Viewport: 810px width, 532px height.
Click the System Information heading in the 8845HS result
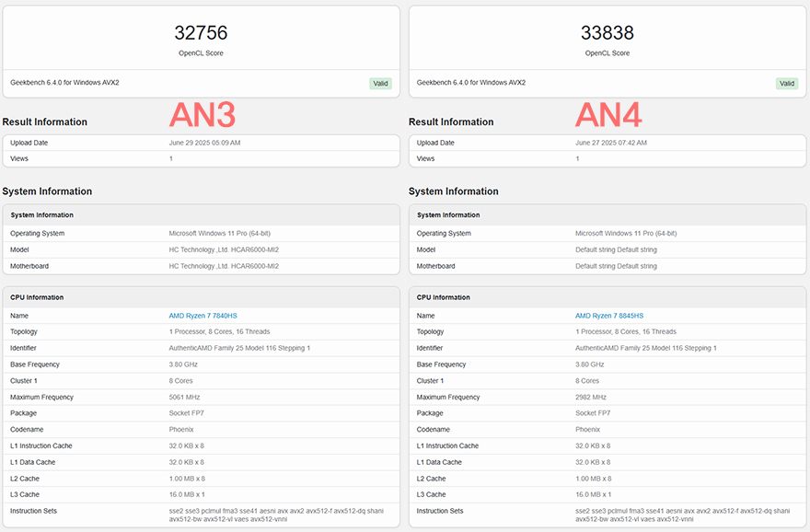click(454, 191)
